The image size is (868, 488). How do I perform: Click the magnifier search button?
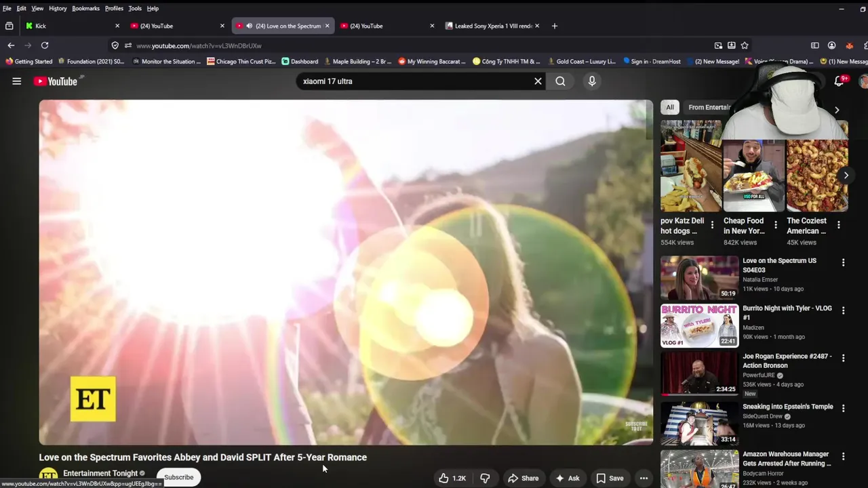[x=560, y=81]
